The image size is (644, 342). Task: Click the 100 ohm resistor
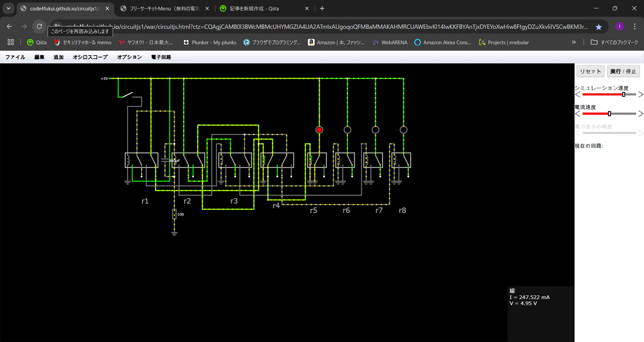(x=174, y=214)
